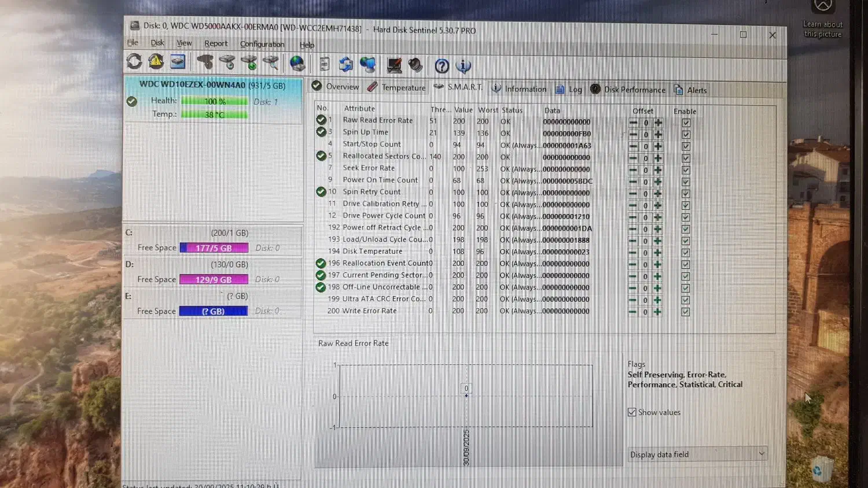Screen dimensions: 868x488
Task: Click the blue info bubble toolbar icon
Action: click(x=464, y=66)
